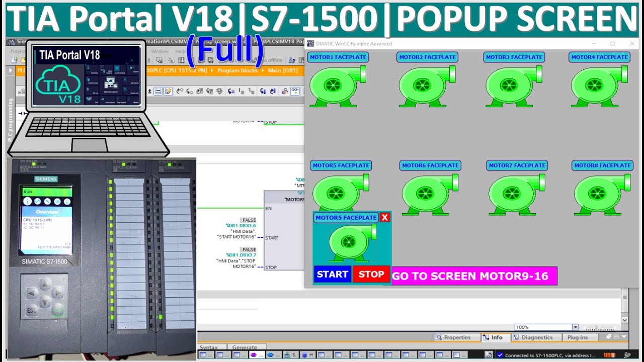Viewport: 644px width, 362px height.
Task: Toggle the absolute/symbolic operands toolbar button
Action: tap(158, 92)
